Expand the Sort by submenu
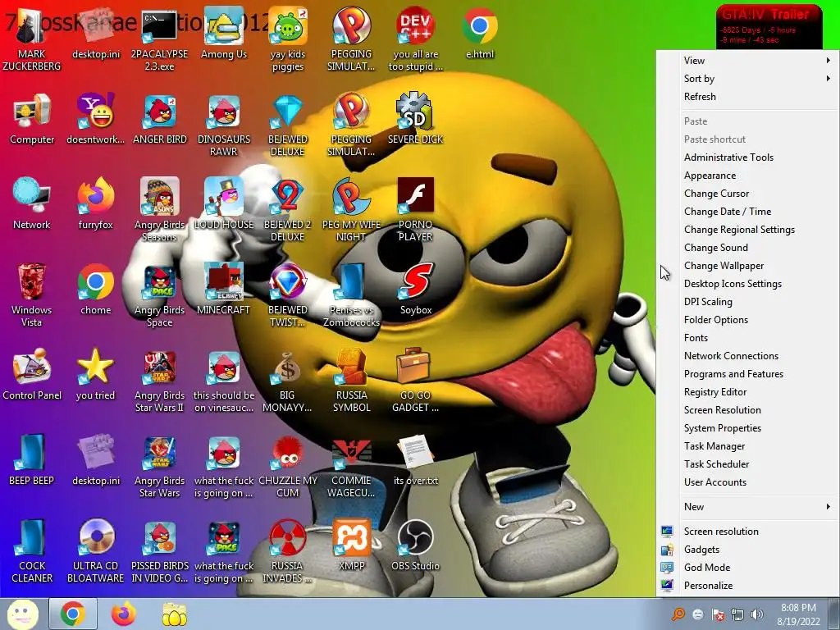The image size is (840, 630). pos(747,79)
